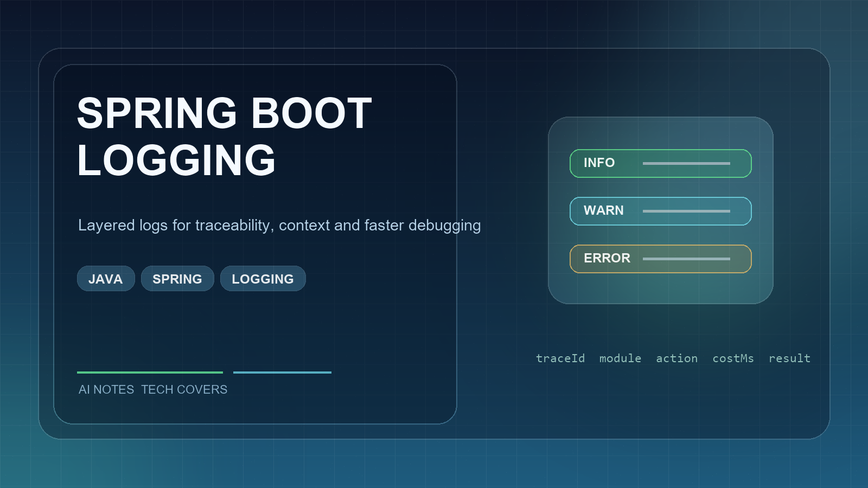
Task: Select the WARN log level row
Action: pos(660,211)
